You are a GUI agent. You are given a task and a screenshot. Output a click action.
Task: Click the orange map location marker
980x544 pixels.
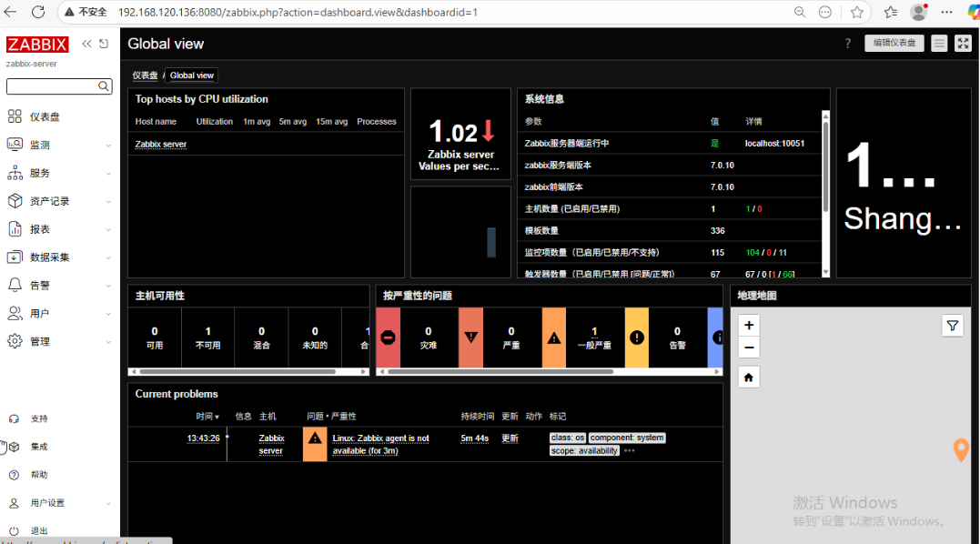click(x=961, y=449)
